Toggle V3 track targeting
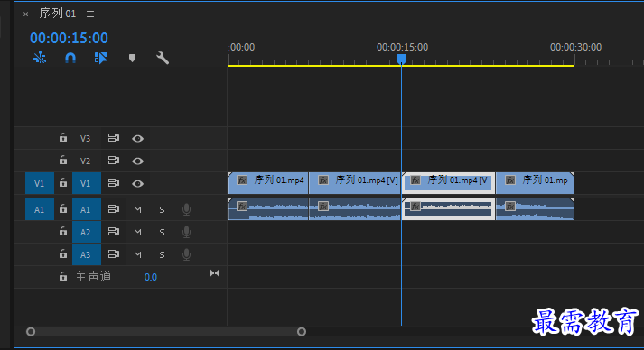The height and width of the screenshot is (350, 644). (86, 138)
